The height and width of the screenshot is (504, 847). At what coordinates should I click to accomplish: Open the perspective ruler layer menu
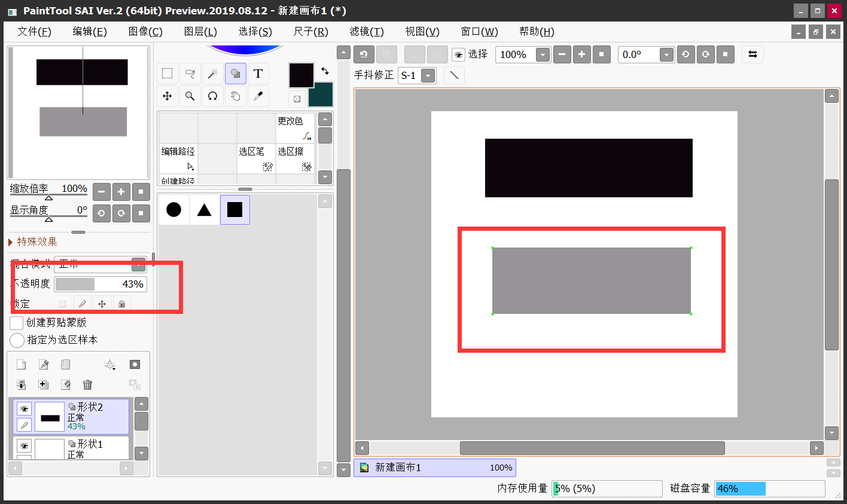[110, 365]
